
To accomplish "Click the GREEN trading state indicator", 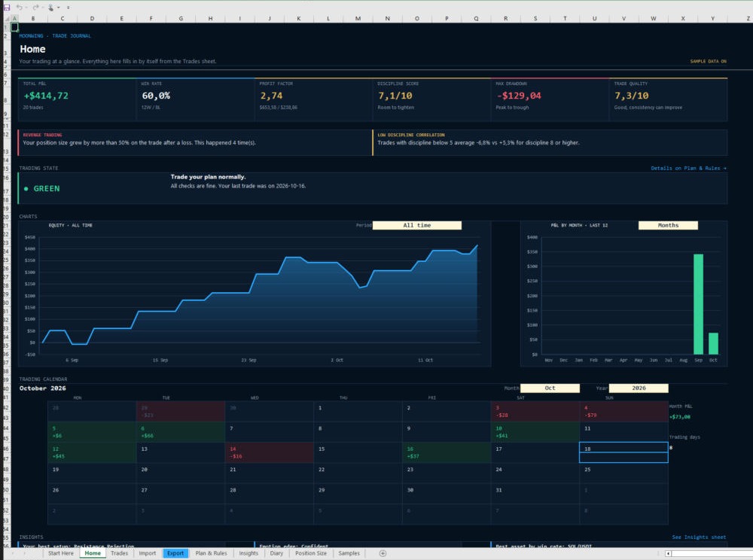I will 42,189.
